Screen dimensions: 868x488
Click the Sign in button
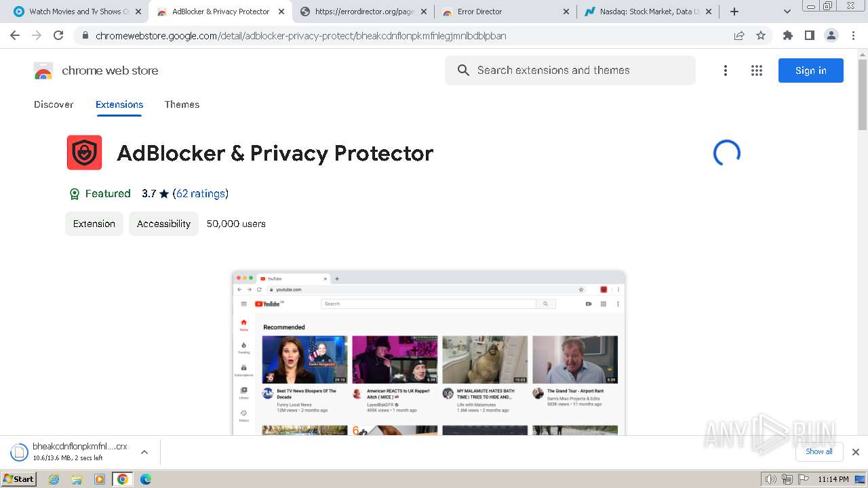click(811, 70)
